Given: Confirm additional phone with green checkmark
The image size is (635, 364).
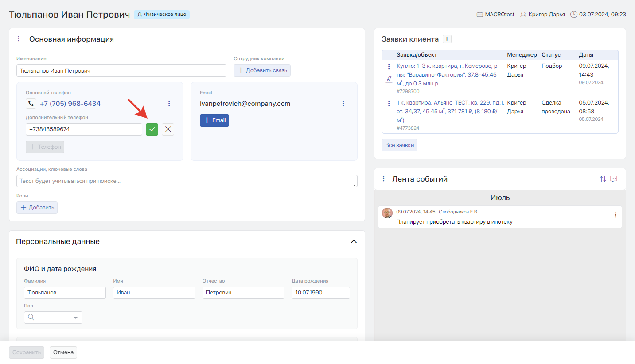Looking at the screenshot, I should [152, 129].
